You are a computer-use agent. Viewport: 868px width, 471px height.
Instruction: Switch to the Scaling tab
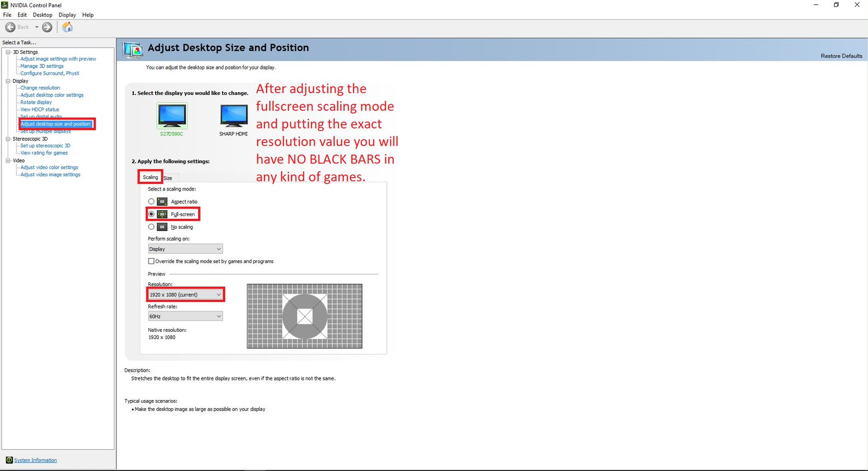click(150, 177)
